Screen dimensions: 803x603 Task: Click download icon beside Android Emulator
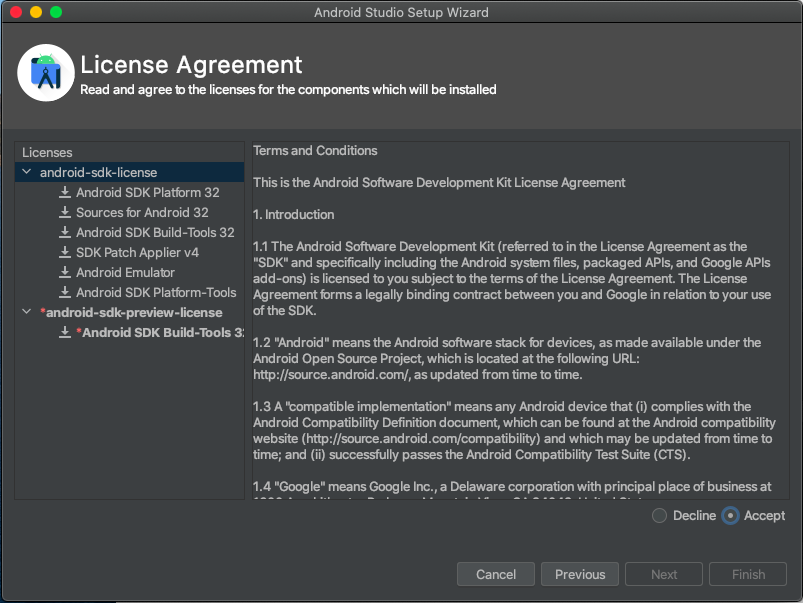65,272
